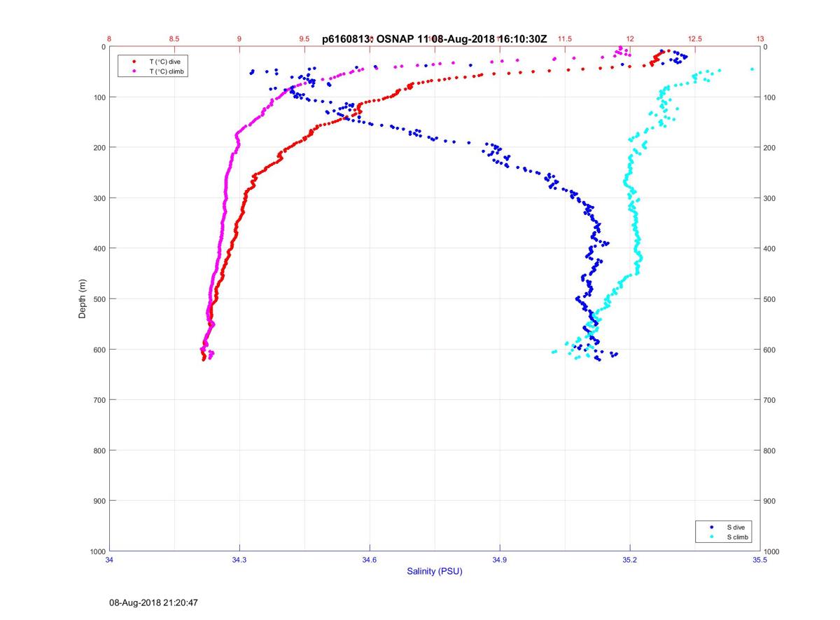Viewport: 840px width, 620px height.
Task: Click the 'Depth (m)' axis label
Action: click(82, 298)
